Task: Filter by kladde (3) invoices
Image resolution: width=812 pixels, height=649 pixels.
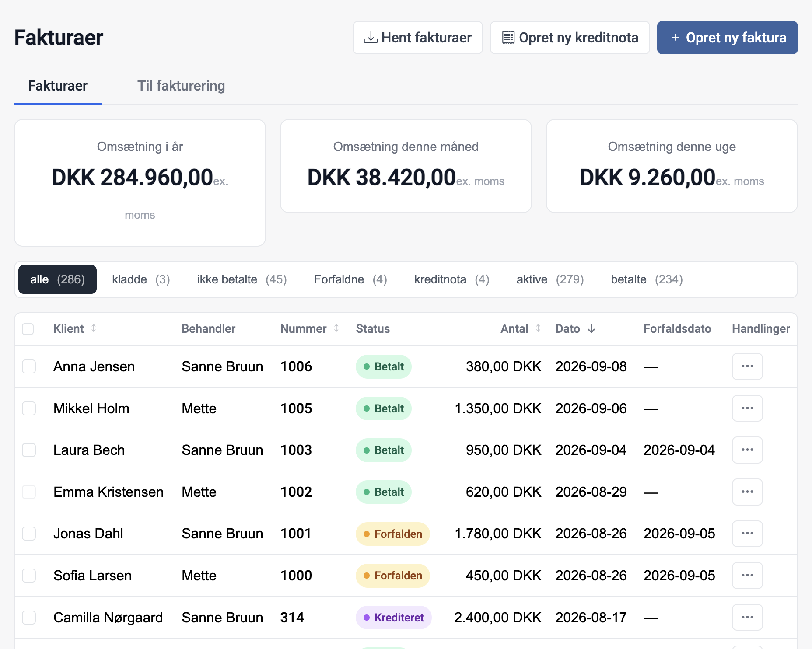Action: (x=141, y=279)
